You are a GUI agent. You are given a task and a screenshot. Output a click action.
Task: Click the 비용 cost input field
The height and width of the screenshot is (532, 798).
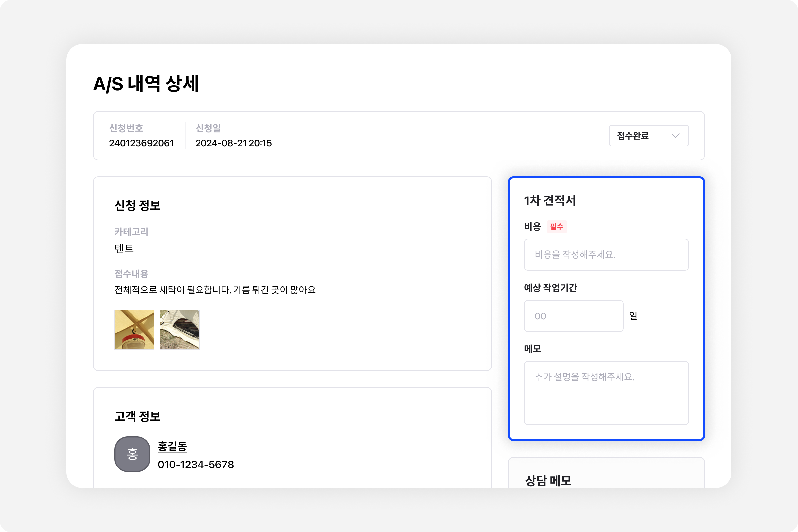(x=606, y=254)
